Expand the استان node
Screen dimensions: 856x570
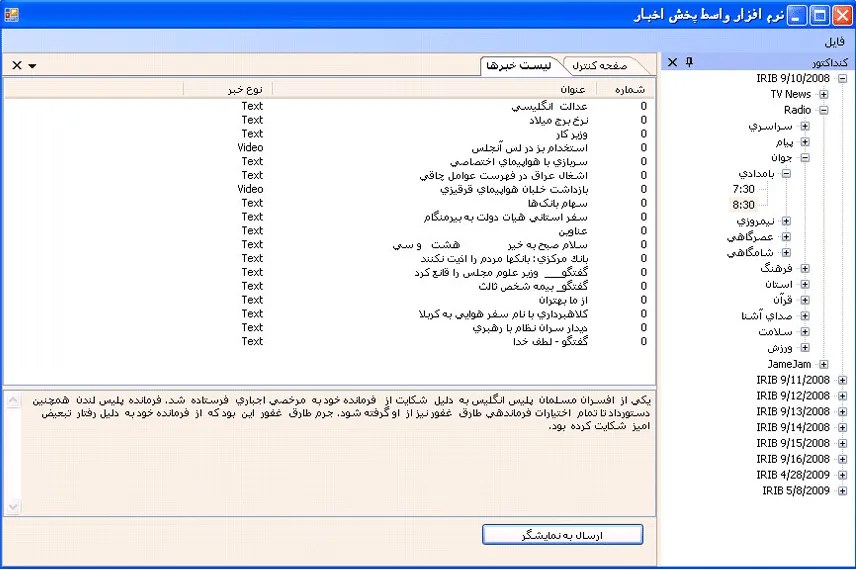tap(805, 284)
